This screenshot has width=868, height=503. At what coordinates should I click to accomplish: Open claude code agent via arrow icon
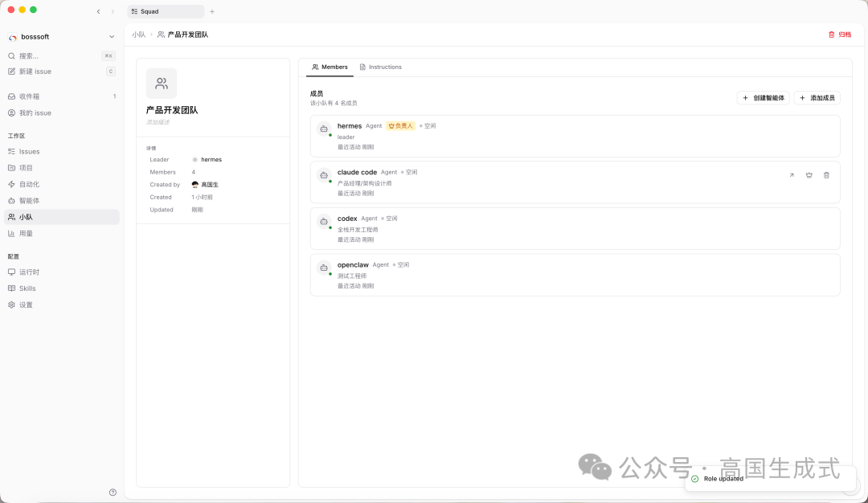[x=792, y=175]
